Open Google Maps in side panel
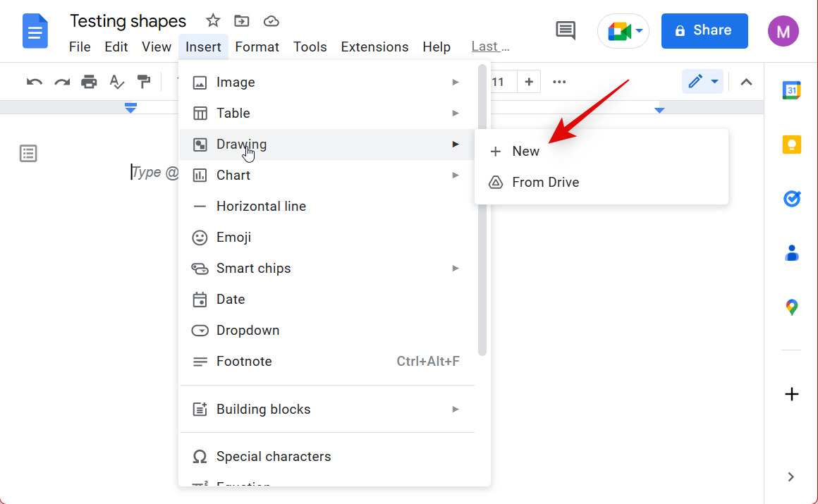 tap(792, 307)
